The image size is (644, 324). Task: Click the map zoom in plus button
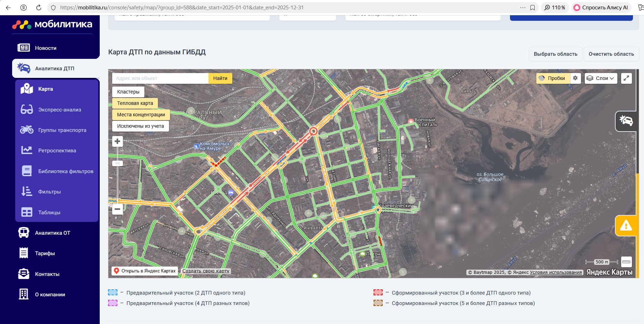(117, 141)
